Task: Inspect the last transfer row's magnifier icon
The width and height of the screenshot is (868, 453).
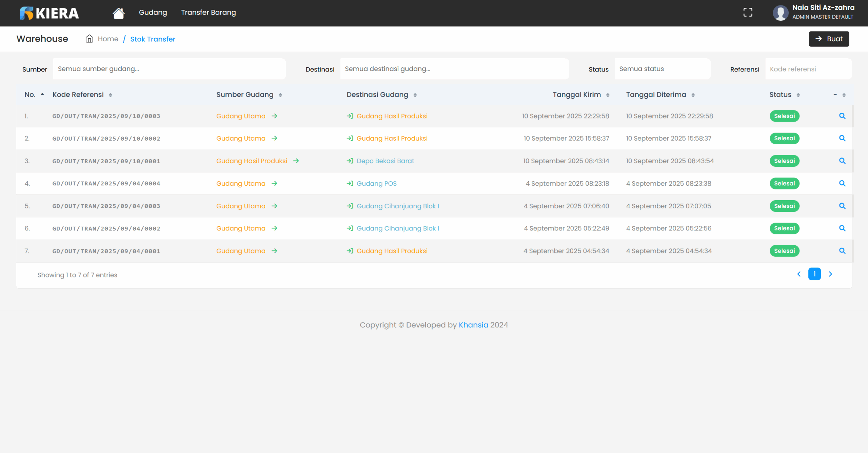Action: tap(842, 251)
